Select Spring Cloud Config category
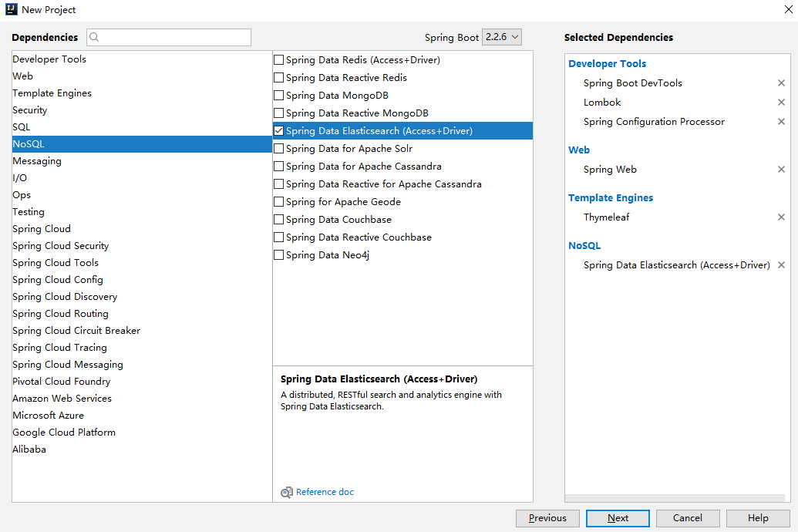Image resolution: width=798 pixels, height=532 pixels. tap(142, 280)
